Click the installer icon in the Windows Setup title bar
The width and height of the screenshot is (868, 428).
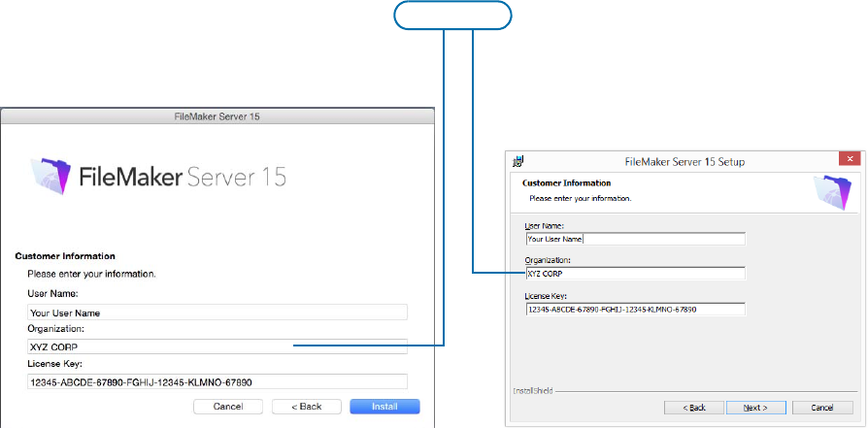518,161
